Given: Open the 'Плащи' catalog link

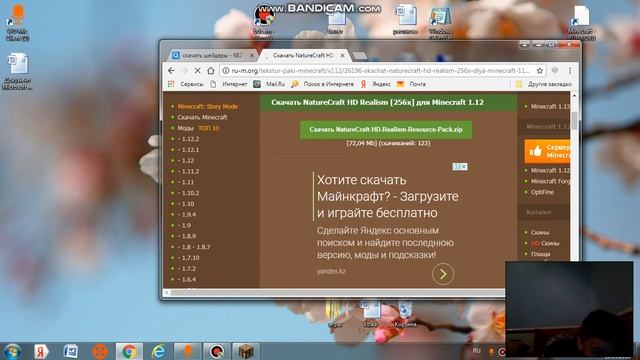Looking at the screenshot, I should point(540,254).
